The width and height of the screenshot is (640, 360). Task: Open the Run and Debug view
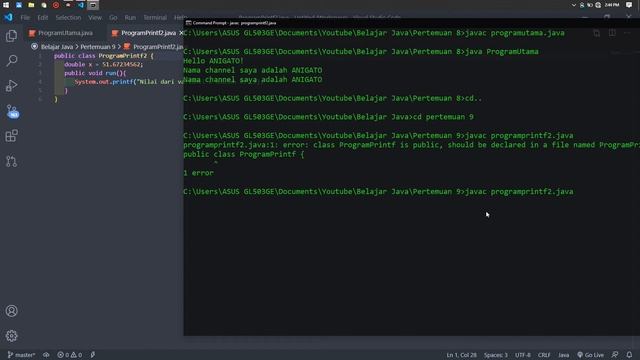11,86
